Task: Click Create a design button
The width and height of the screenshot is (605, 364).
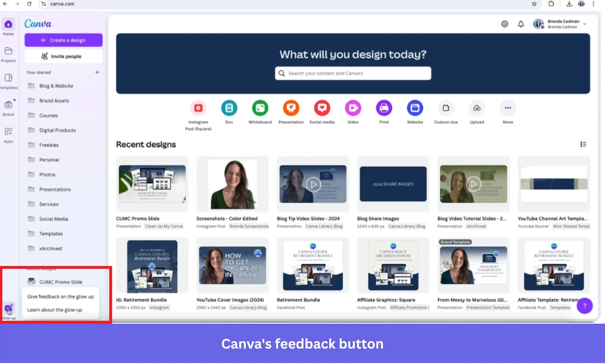Action: (64, 40)
